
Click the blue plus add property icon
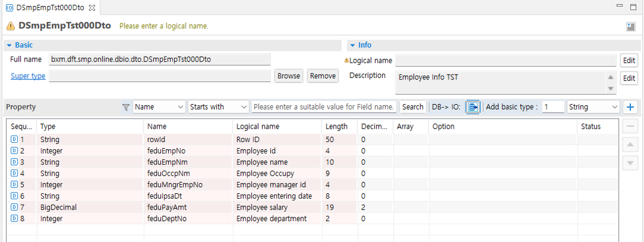click(x=630, y=107)
